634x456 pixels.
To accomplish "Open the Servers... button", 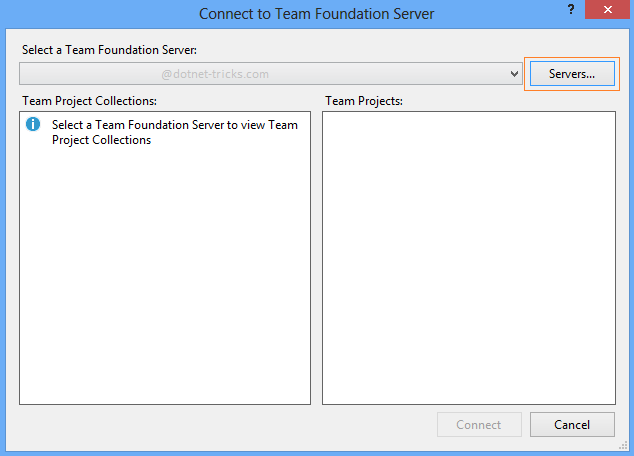I will (x=572, y=74).
